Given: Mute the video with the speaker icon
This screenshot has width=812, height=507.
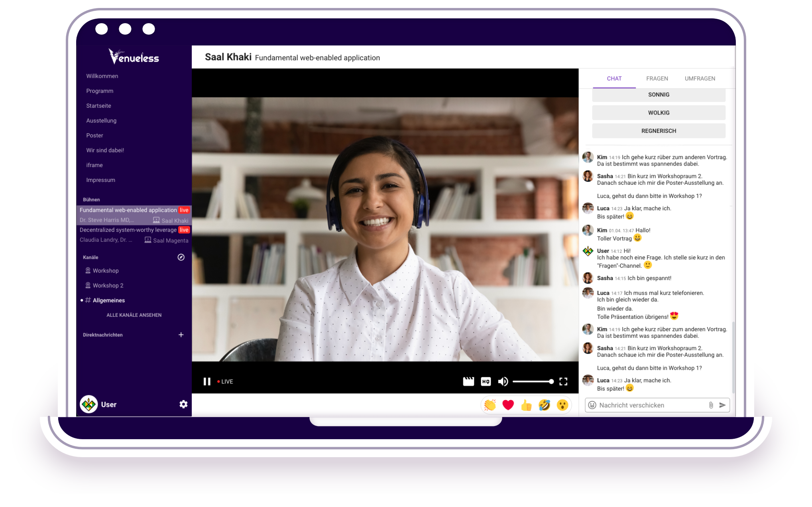Looking at the screenshot, I should [x=503, y=381].
